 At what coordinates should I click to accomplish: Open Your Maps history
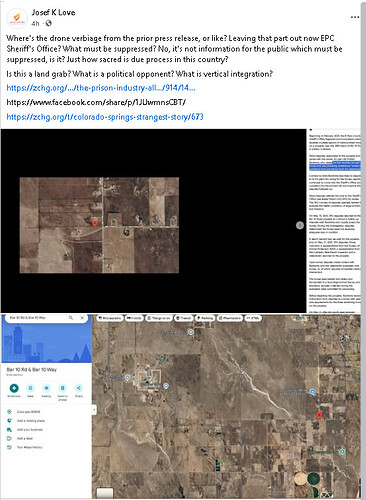pyautogui.click(x=46, y=447)
